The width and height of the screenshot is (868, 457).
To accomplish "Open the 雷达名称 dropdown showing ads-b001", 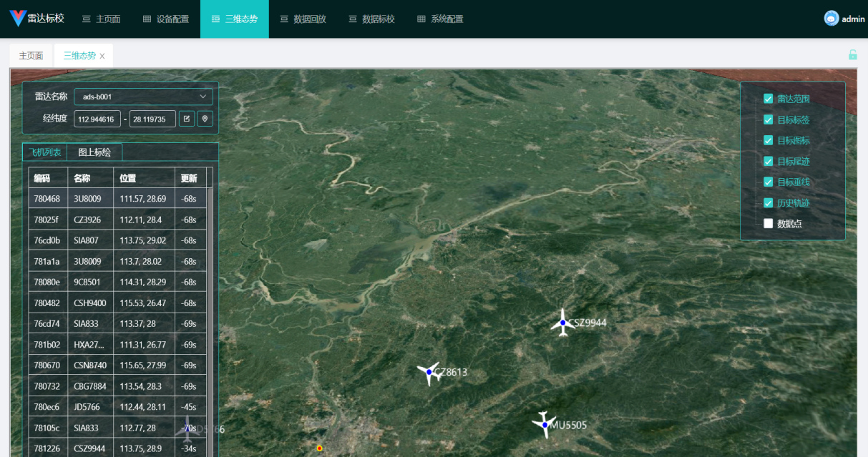I will click(143, 97).
